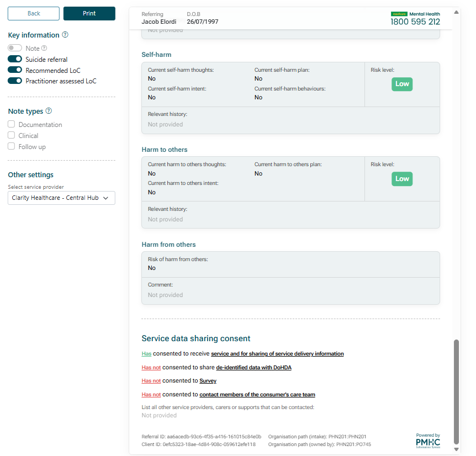
Task: Click the Low risk badge under Self-harm
Action: click(x=402, y=84)
